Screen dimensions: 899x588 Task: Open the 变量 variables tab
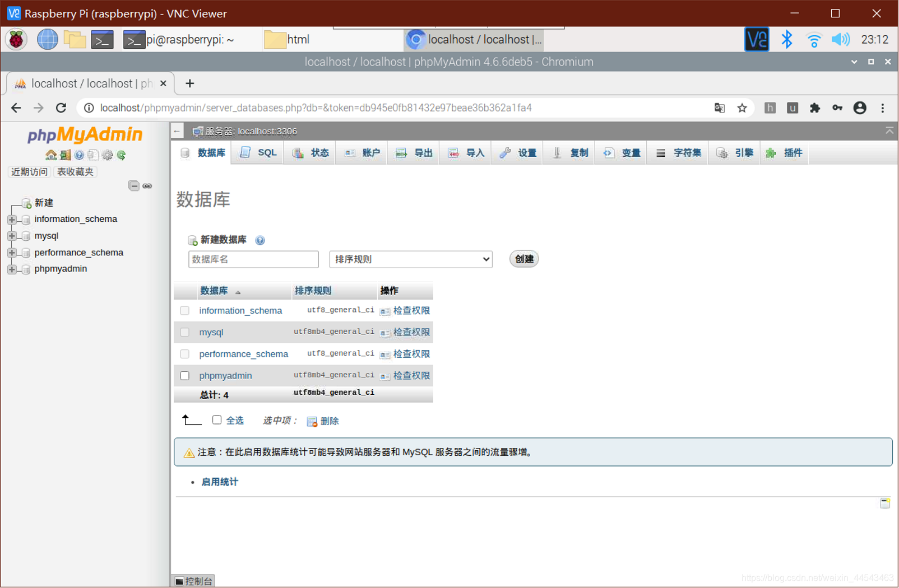[622, 153]
